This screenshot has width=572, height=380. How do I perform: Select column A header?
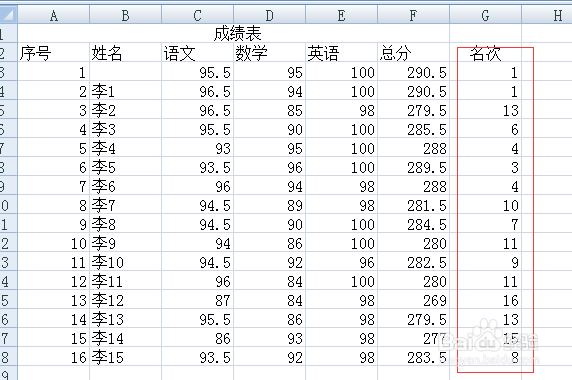[54, 15]
